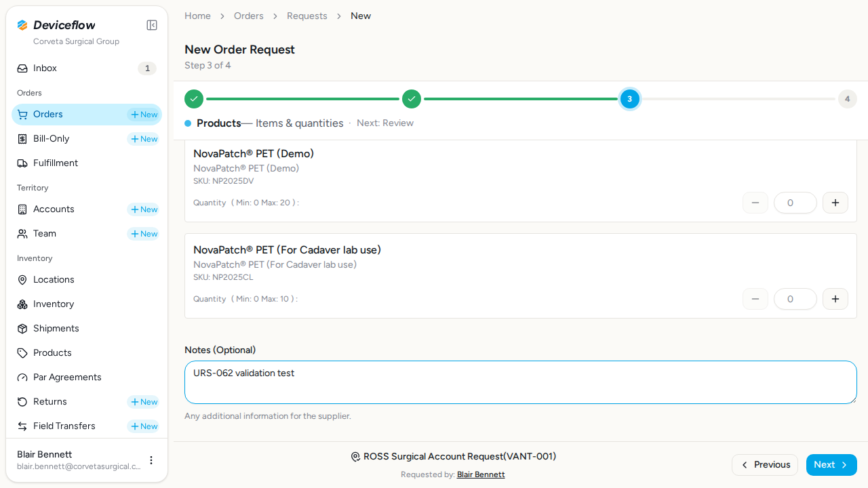
Task: Click the Shipments package icon
Action: (22, 329)
